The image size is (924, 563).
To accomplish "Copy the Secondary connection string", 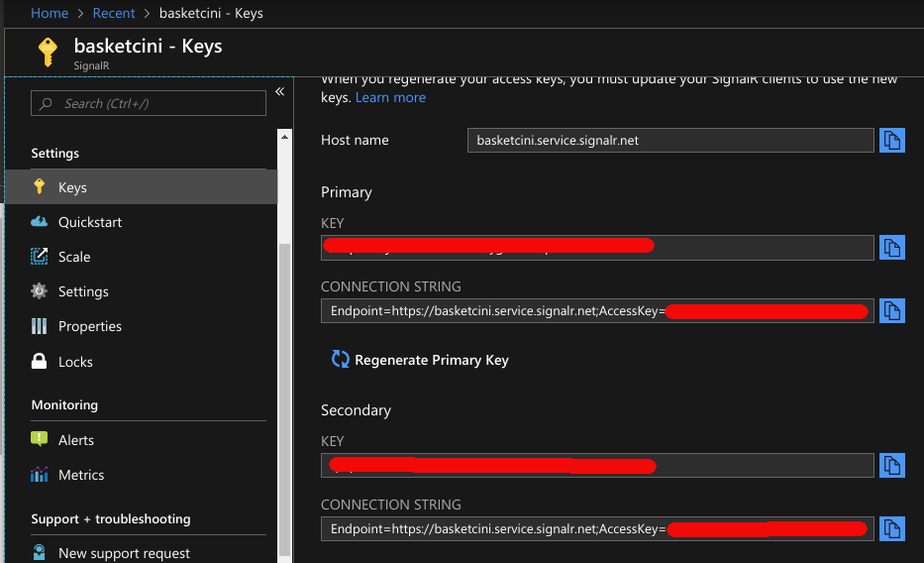I will [x=891, y=528].
